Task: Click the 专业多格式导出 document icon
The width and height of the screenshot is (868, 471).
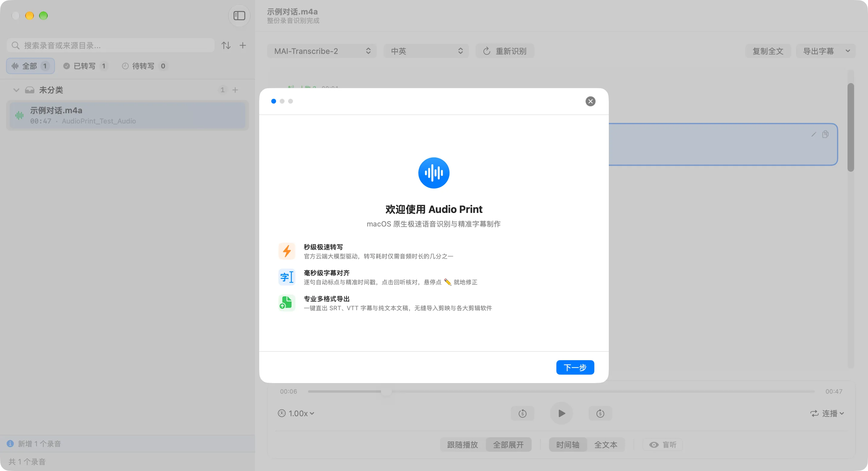Action: pos(287,303)
